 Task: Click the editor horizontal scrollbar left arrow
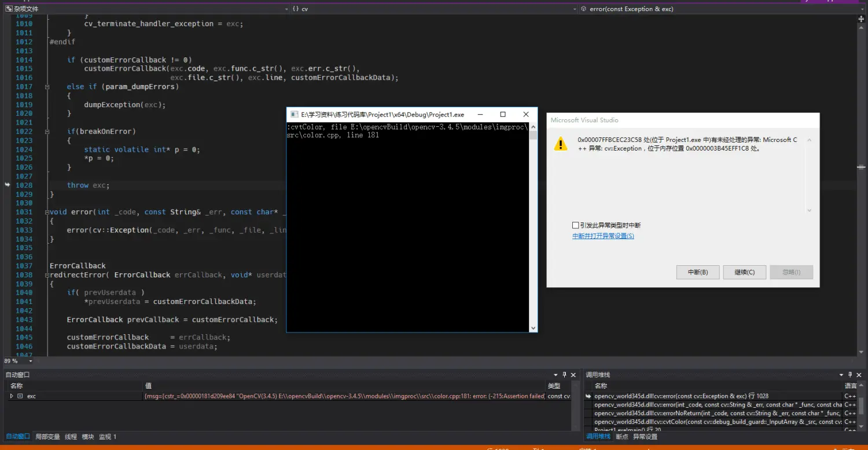click(39, 361)
